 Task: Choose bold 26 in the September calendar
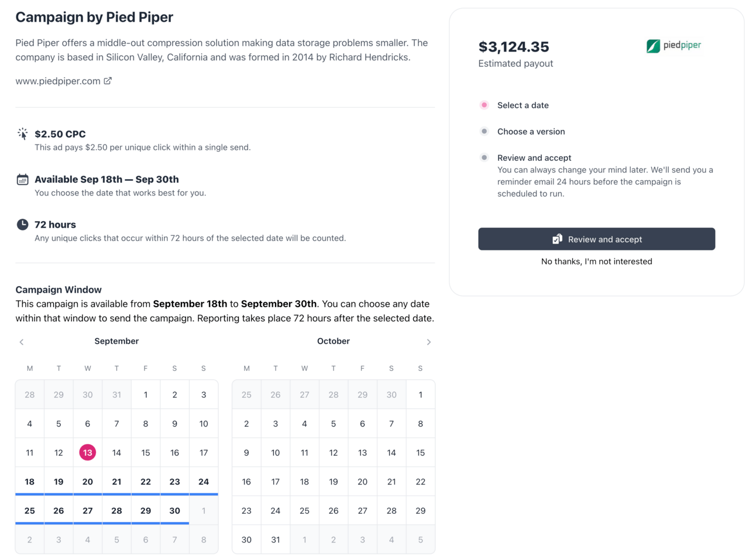point(59,511)
